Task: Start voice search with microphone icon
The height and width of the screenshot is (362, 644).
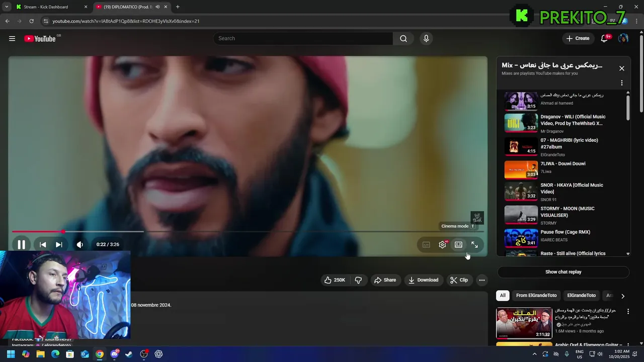Action: 426,39
